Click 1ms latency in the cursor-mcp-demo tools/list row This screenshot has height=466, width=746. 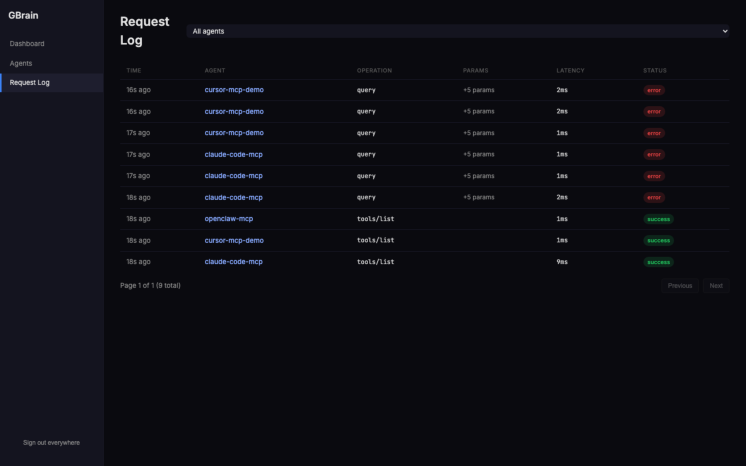point(562,240)
